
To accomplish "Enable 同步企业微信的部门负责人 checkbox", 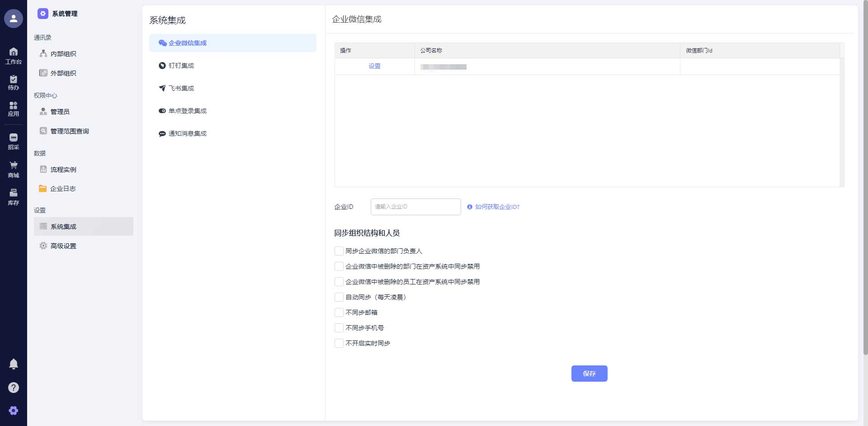I will click(339, 251).
